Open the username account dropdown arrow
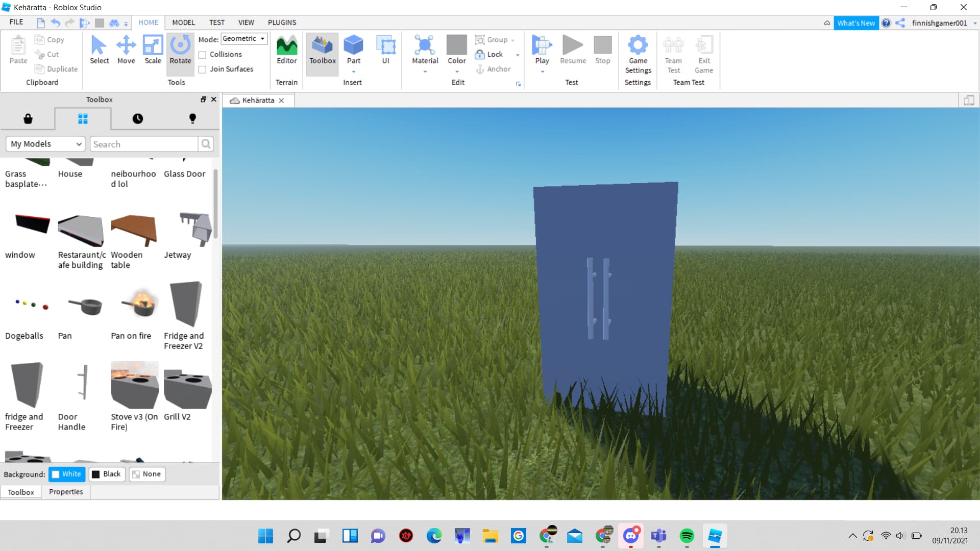980x551 pixels. (975, 23)
